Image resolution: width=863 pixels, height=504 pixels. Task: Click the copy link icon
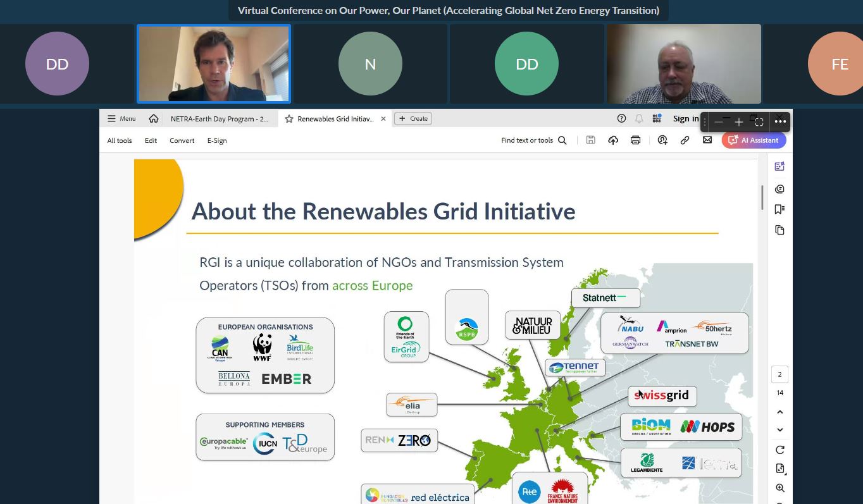coord(685,140)
